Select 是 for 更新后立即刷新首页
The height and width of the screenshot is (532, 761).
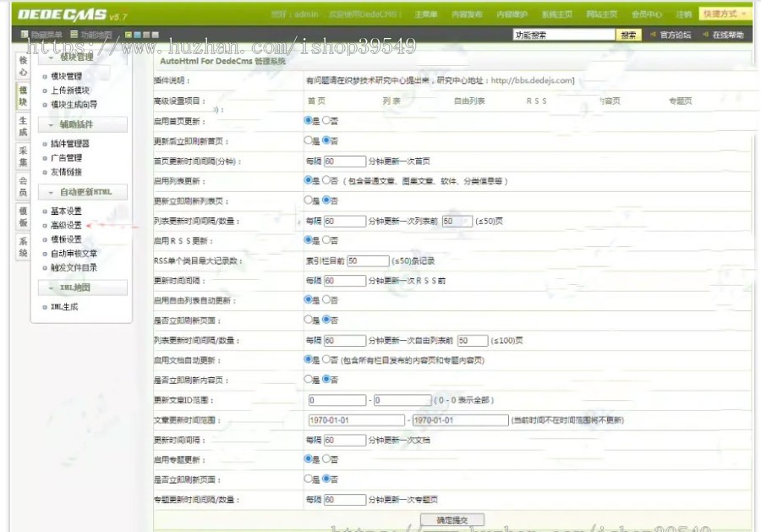pos(308,140)
